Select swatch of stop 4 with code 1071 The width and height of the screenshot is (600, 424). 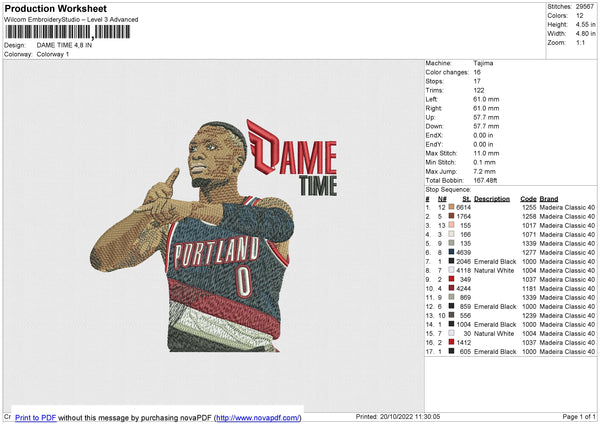pyautogui.click(x=451, y=234)
